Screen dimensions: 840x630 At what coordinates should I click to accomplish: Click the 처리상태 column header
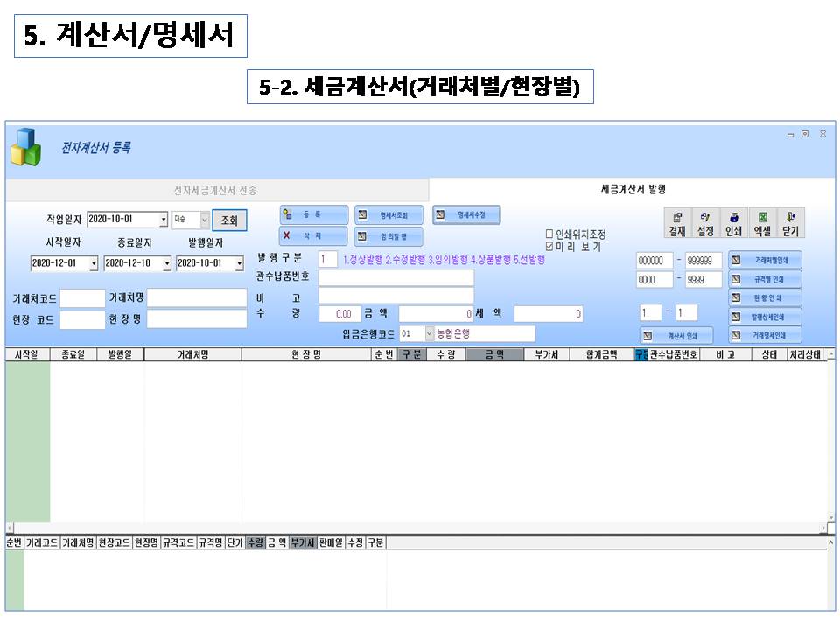[805, 354]
